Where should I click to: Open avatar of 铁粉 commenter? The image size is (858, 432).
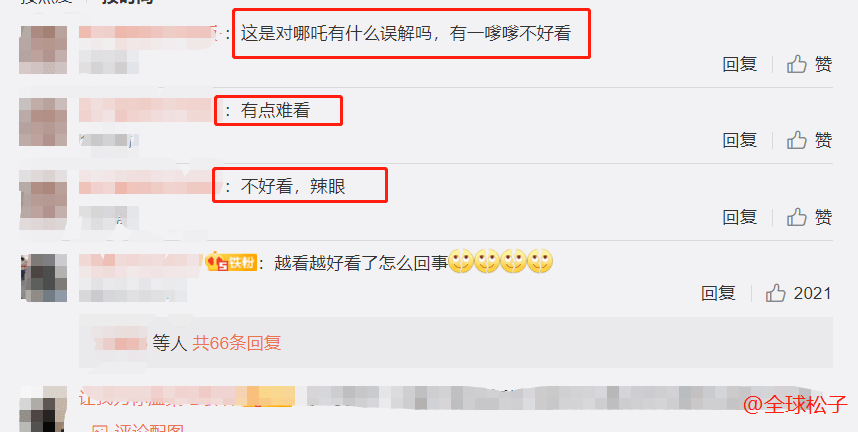click(x=44, y=278)
